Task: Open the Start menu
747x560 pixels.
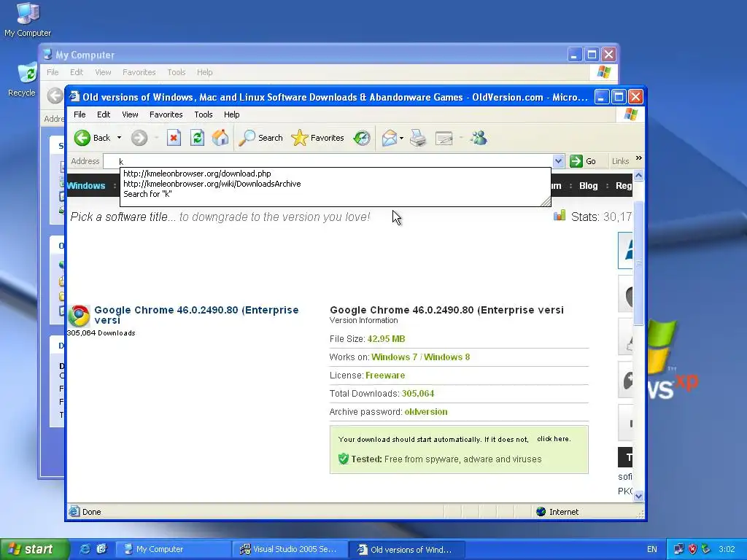Action: [34, 550]
